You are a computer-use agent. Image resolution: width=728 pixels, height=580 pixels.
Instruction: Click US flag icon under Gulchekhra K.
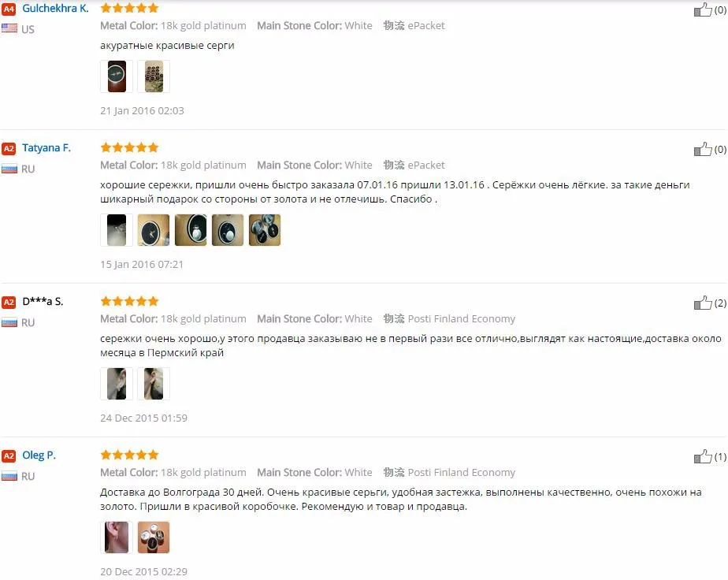(9, 28)
